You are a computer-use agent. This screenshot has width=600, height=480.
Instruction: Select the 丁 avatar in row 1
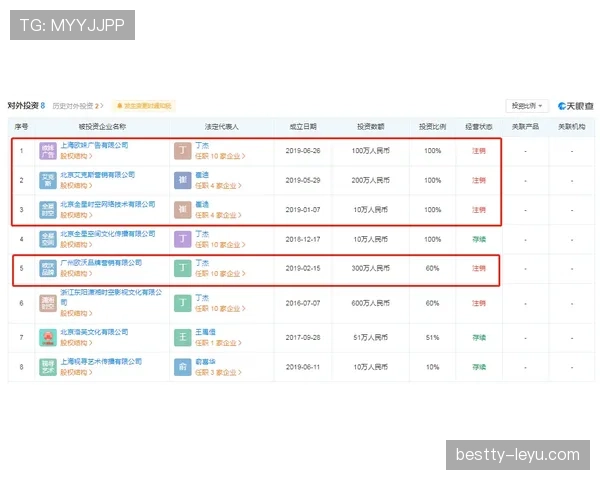click(x=183, y=151)
